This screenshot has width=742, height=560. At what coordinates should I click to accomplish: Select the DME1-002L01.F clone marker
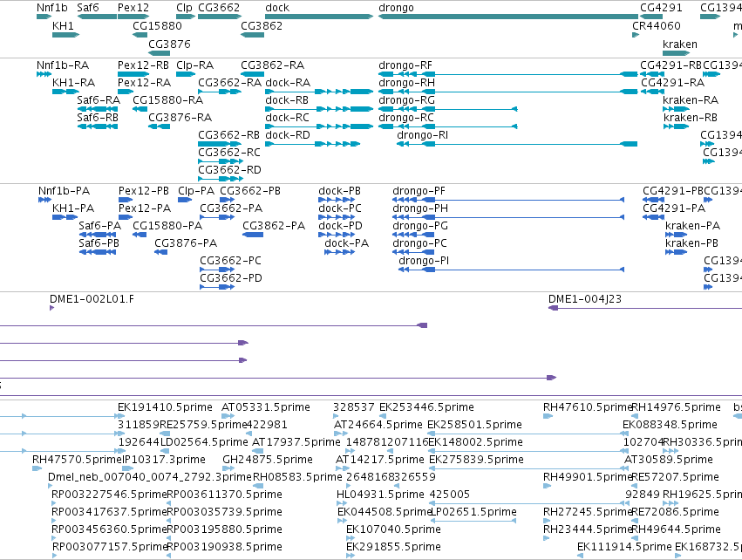point(52,308)
